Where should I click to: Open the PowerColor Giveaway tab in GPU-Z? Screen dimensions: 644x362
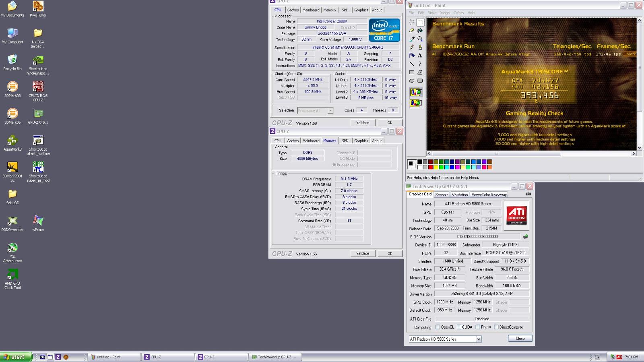click(489, 194)
